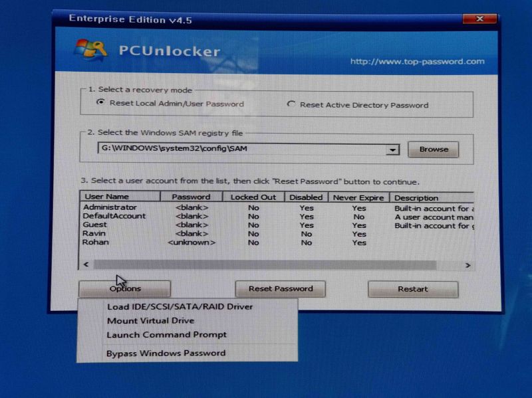Sort by the User Name column header
Image resolution: width=532 pixels, height=398 pixels.
tap(120, 197)
